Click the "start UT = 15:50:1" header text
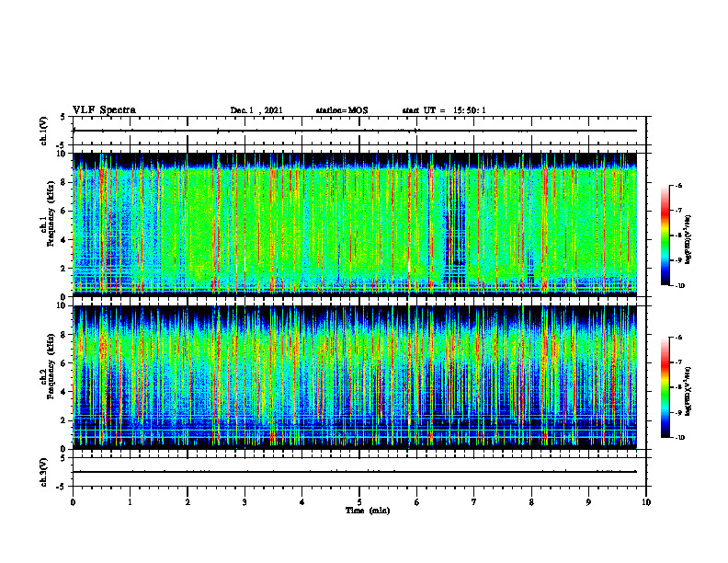The height and width of the screenshot is (563, 728). tap(444, 110)
